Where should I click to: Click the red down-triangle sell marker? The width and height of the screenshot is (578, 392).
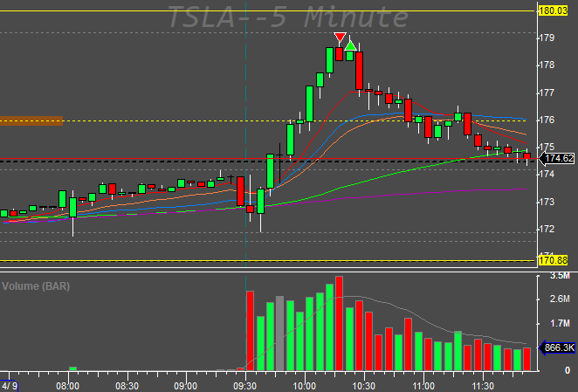tap(340, 38)
